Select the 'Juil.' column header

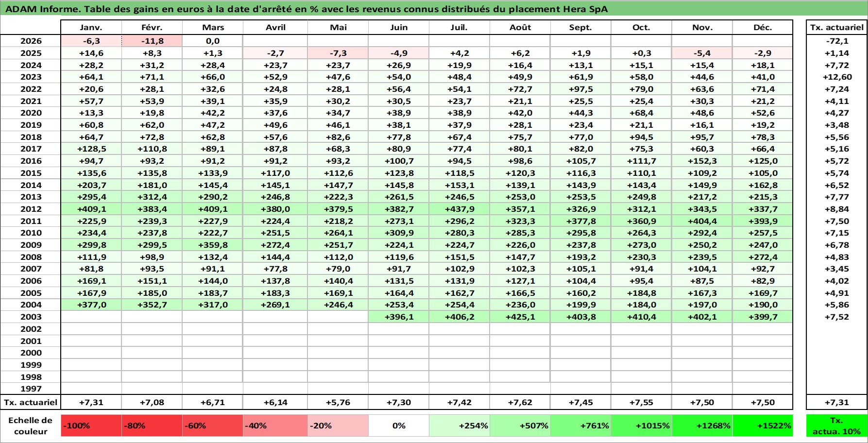click(x=460, y=27)
